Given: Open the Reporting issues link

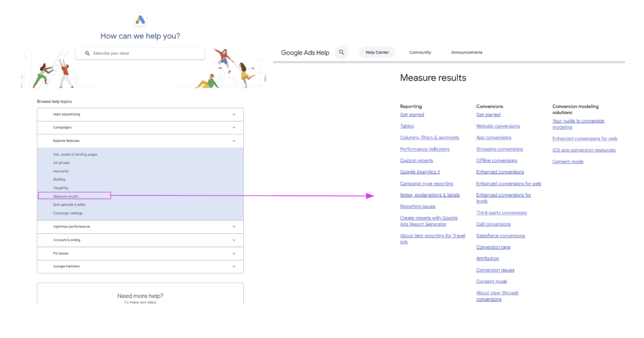Looking at the screenshot, I should (x=418, y=207).
